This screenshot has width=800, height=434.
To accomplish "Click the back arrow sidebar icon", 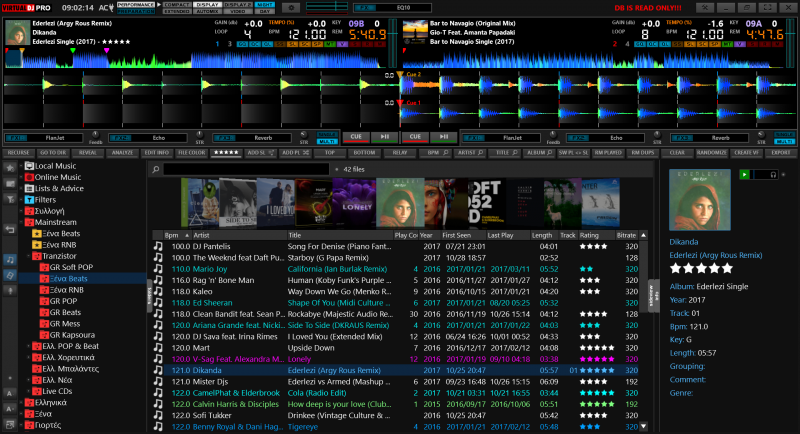I will (10, 230).
